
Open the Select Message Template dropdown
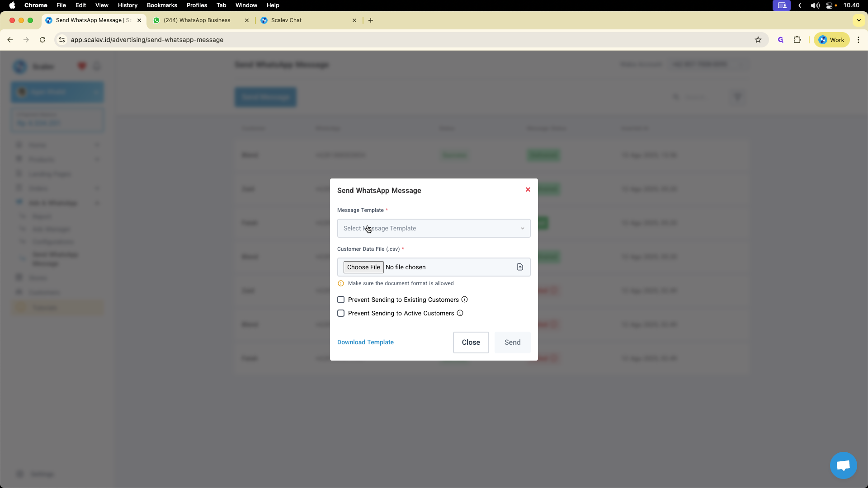434,228
